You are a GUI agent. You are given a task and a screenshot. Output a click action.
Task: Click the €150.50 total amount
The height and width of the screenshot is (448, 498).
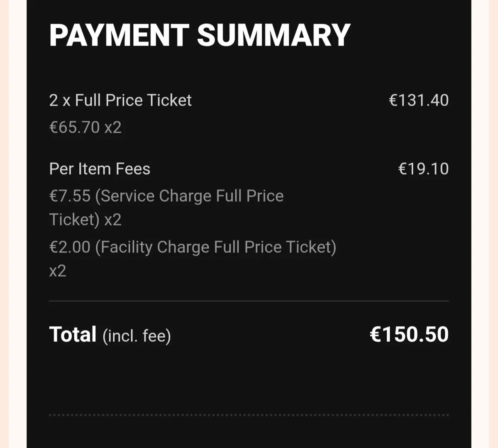tap(409, 334)
